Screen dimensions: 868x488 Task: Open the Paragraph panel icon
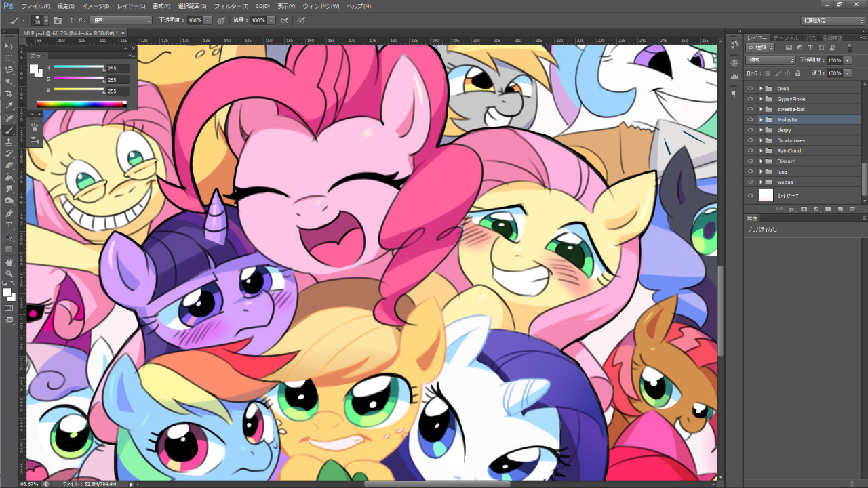point(734,95)
